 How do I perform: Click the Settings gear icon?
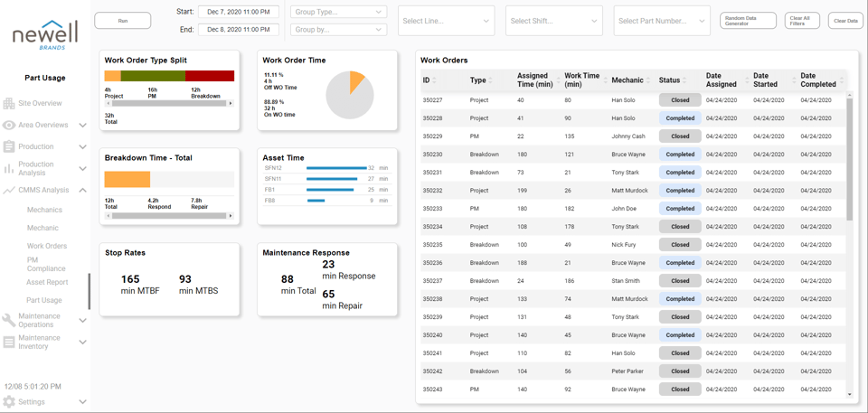click(9, 402)
